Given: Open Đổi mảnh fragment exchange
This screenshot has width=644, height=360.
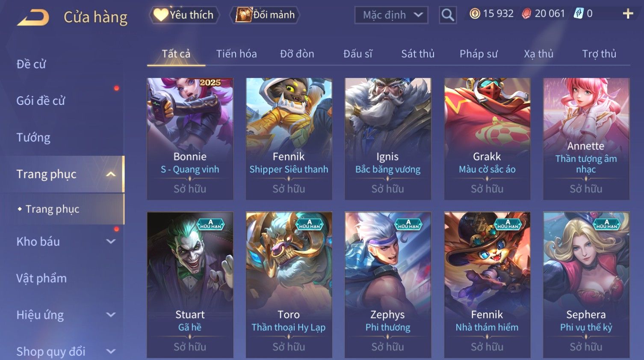Looking at the screenshot, I should [x=265, y=15].
